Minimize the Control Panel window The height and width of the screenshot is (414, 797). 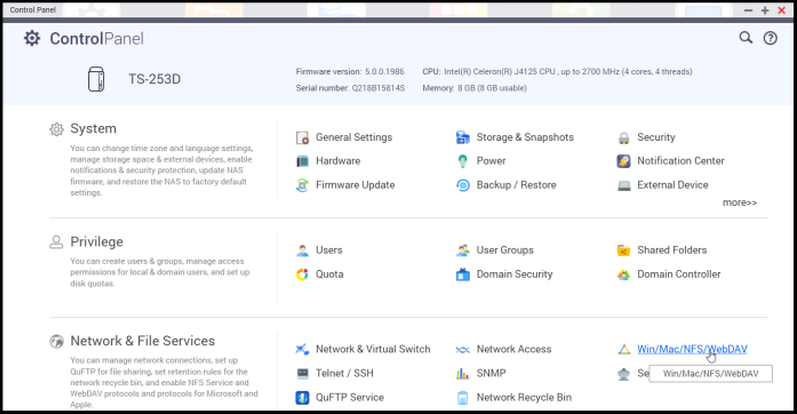coord(748,10)
